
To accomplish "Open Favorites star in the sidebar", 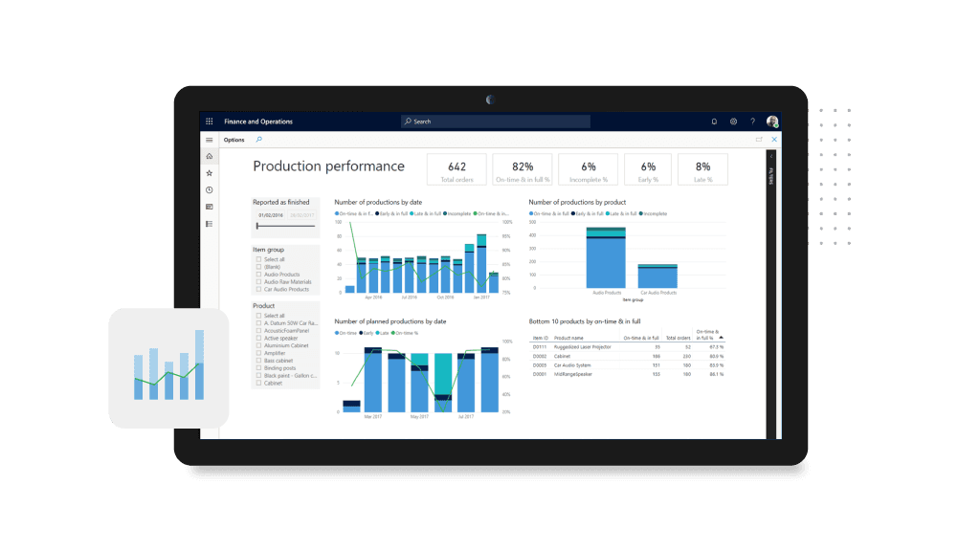I will pyautogui.click(x=210, y=173).
